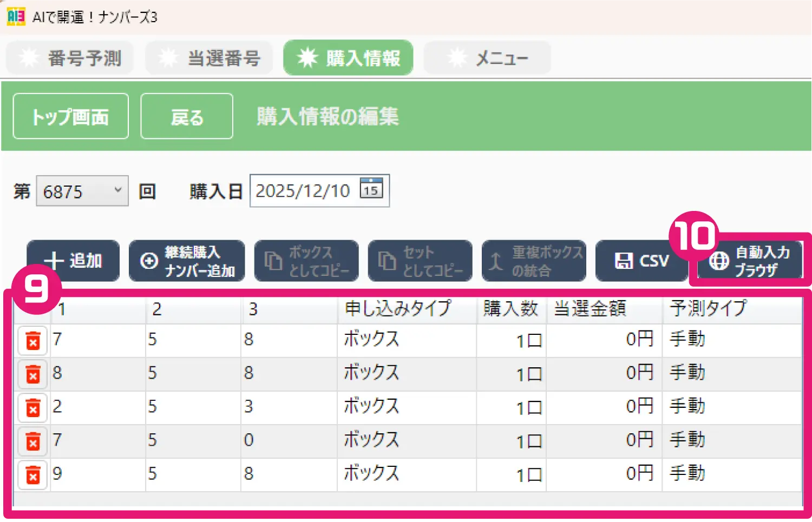
Task: Expand the 第6875回 round dropdown
Action: [x=81, y=190]
